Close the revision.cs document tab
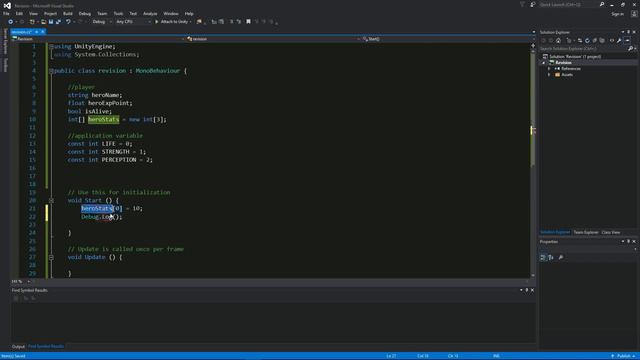 [x=42, y=32]
